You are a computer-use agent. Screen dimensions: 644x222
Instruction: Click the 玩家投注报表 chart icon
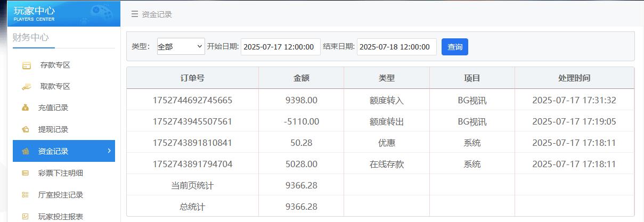pyautogui.click(x=26, y=216)
